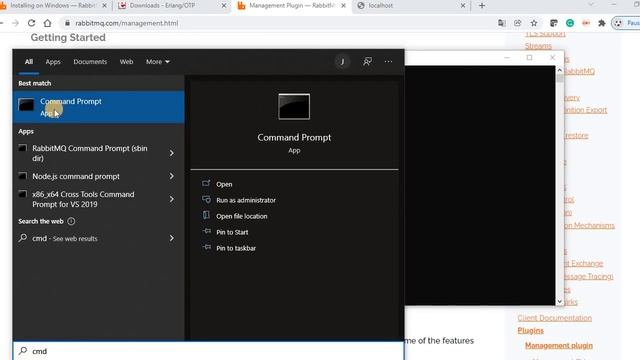Choose Open file location
This screenshot has height=360, width=640.
[242, 216]
